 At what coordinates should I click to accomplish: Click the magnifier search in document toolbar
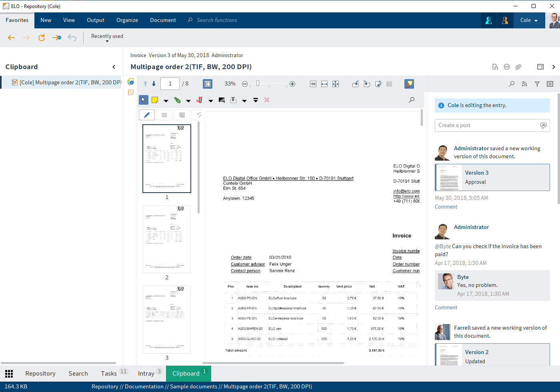pos(412,100)
